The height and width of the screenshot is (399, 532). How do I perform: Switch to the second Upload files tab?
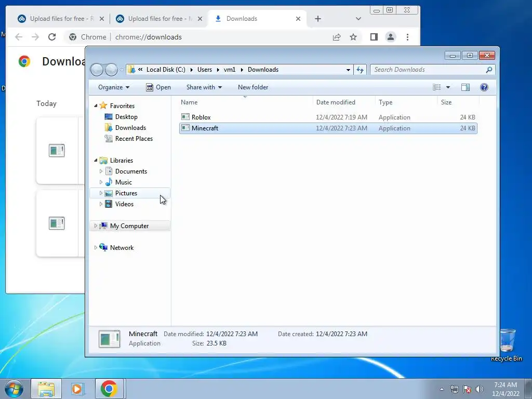tap(159, 19)
